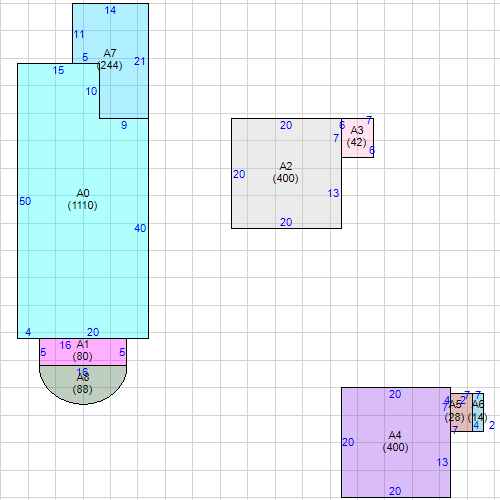Click the 20 dimension on A2's bottom edge
Image resolution: width=500 pixels, height=500 pixels.
(286, 222)
